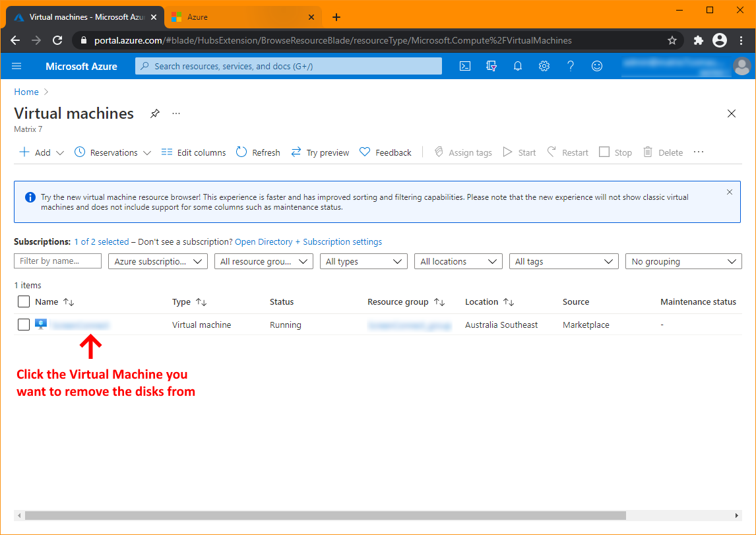Sort by Type column arrows

click(201, 302)
